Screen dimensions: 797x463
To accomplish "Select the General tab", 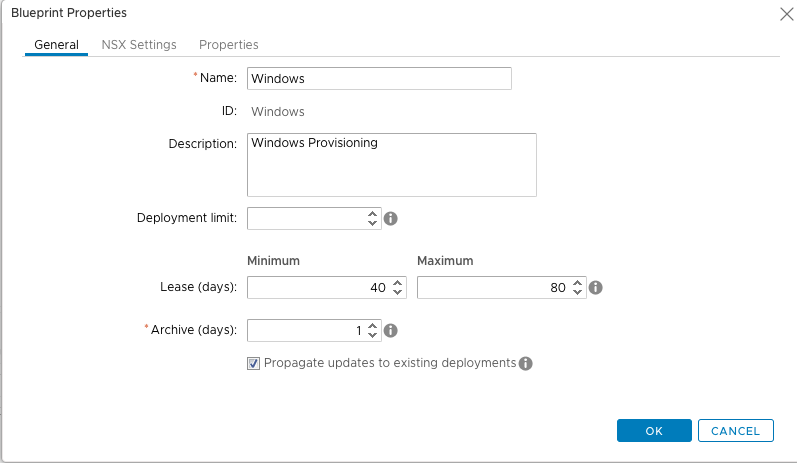I will [56, 45].
